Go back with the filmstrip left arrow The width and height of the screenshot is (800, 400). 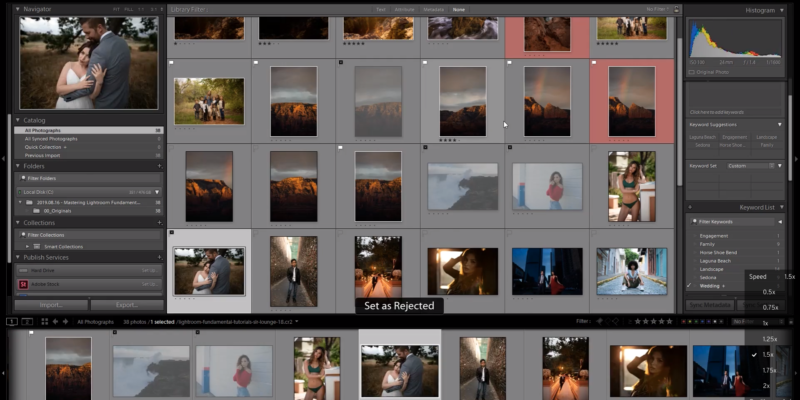pos(56,321)
